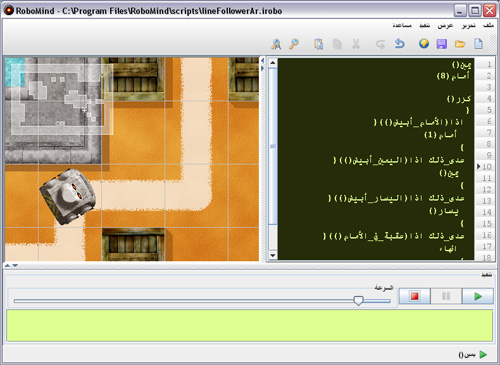Click السرعة speed label
Image resolution: width=500 pixels, height=365 pixels.
pyautogui.click(x=384, y=287)
